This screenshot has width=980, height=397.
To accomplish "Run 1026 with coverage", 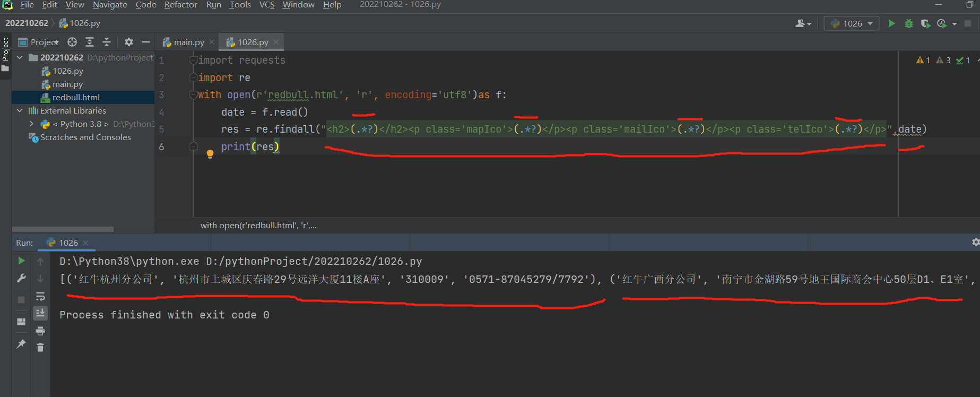I will (926, 23).
